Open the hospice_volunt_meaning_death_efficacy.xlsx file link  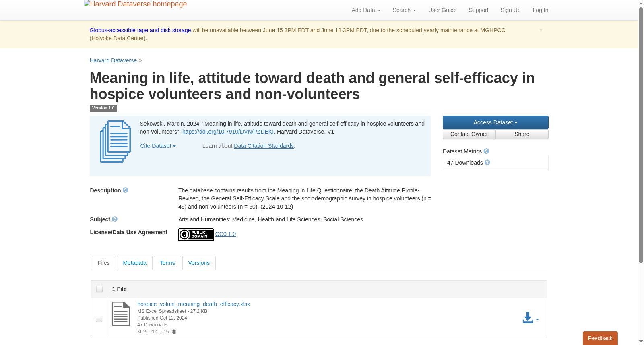(x=194, y=304)
